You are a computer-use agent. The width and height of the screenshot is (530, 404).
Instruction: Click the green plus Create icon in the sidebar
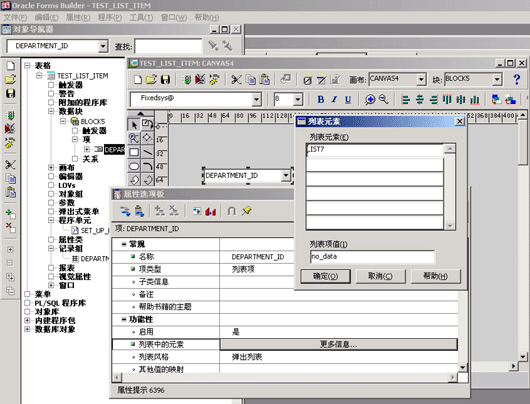(10, 214)
